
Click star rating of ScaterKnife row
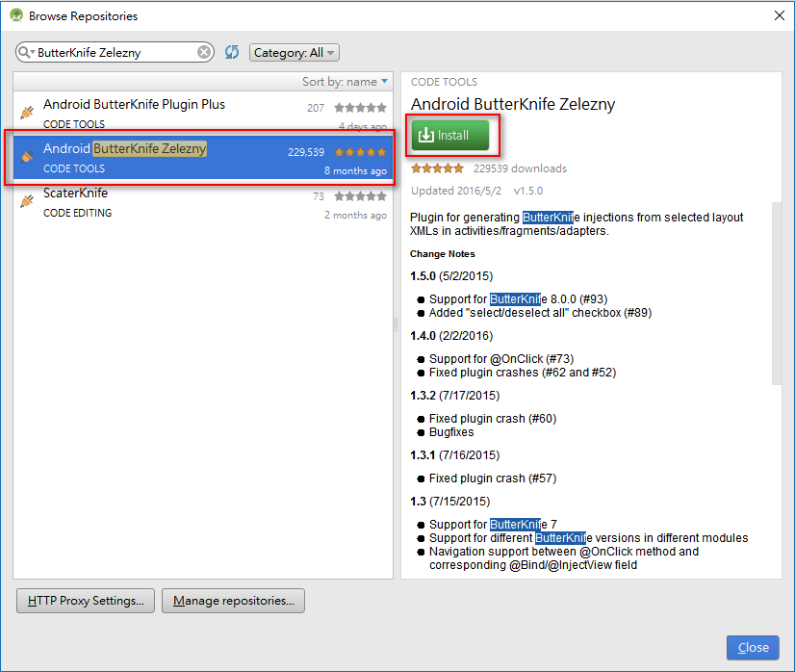(x=361, y=196)
